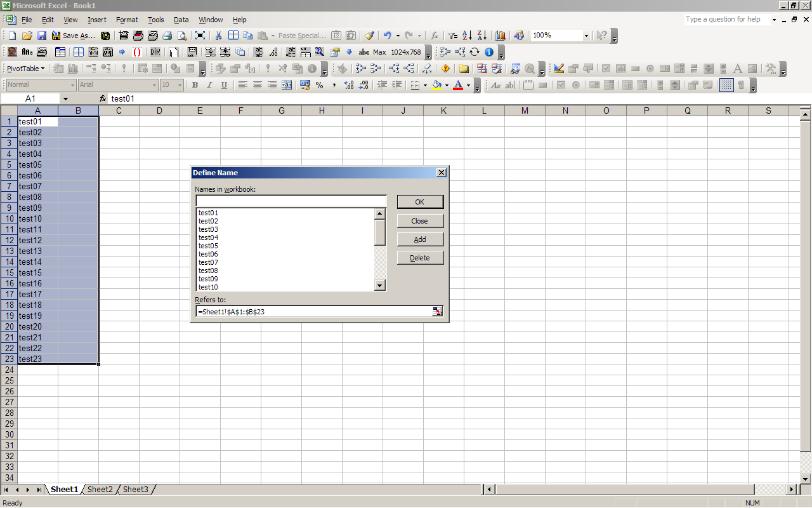
Task: Undo the last action
Action: (x=387, y=36)
